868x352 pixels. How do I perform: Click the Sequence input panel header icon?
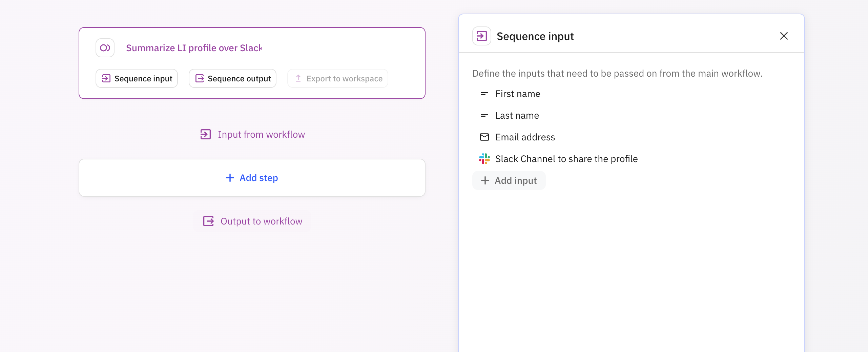tap(481, 36)
